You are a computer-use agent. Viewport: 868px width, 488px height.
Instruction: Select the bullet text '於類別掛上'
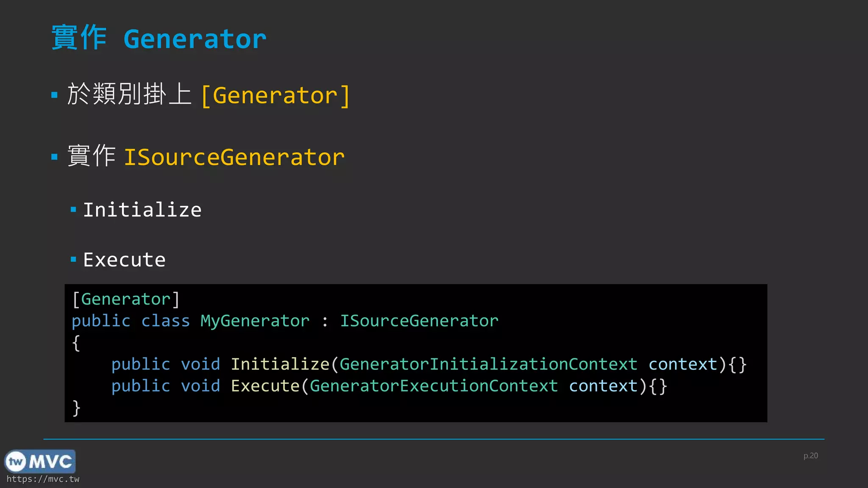pyautogui.click(x=129, y=94)
